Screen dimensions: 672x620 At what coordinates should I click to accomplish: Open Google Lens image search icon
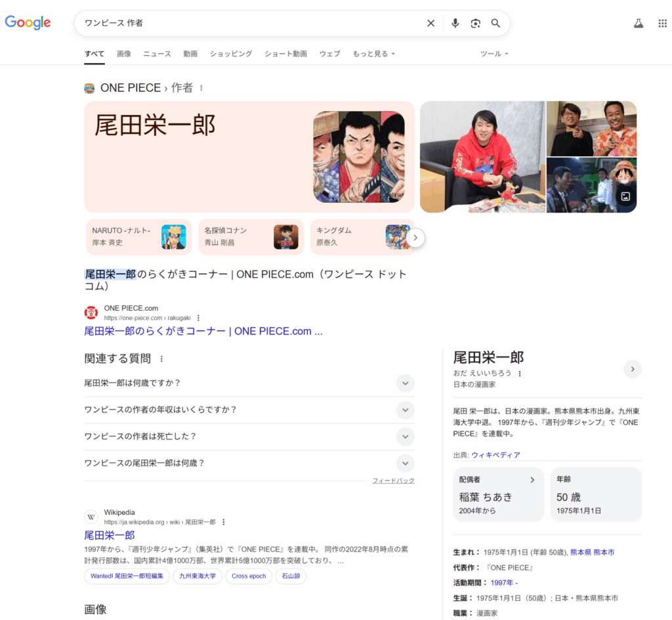pyautogui.click(x=475, y=23)
